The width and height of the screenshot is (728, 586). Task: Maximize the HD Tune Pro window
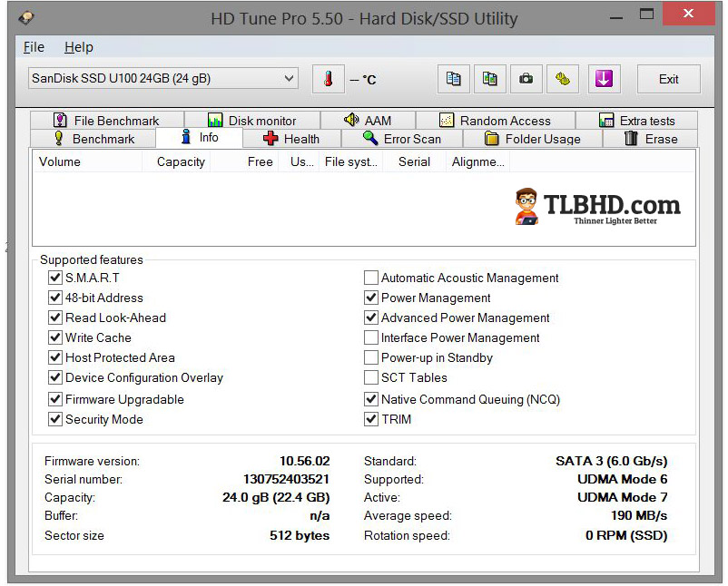(646, 14)
